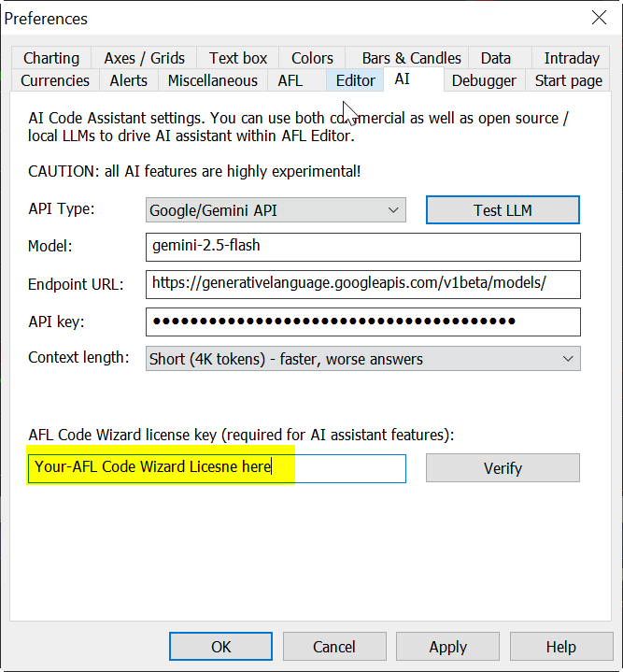
Task: Select the Currencies tab
Action: pos(55,80)
